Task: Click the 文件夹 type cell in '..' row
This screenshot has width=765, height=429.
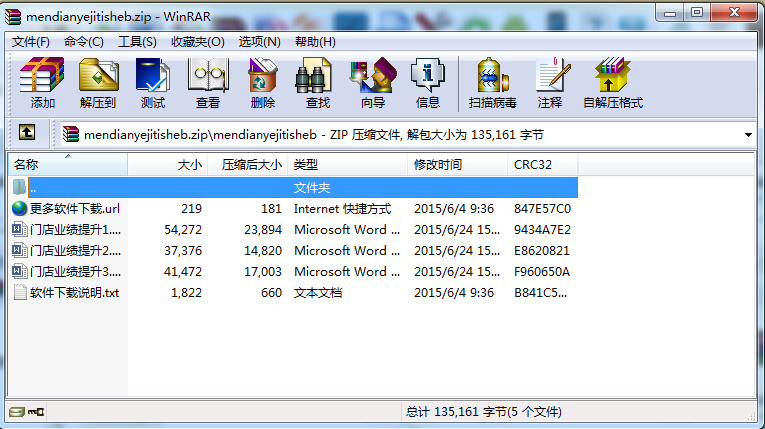Action: [x=312, y=188]
